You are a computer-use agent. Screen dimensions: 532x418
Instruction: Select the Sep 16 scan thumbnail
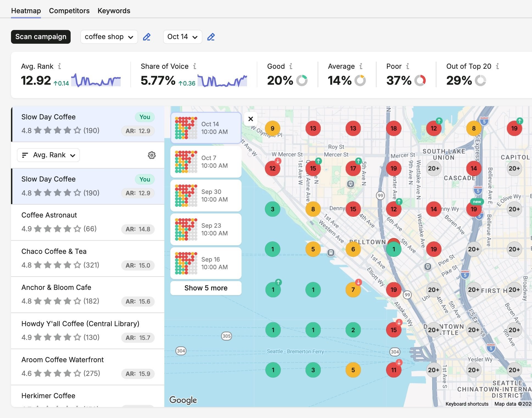(x=206, y=263)
